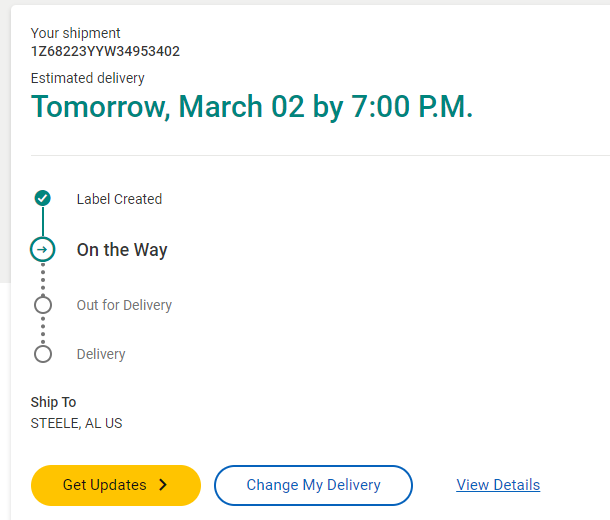Click the Ship To heading

(x=53, y=402)
